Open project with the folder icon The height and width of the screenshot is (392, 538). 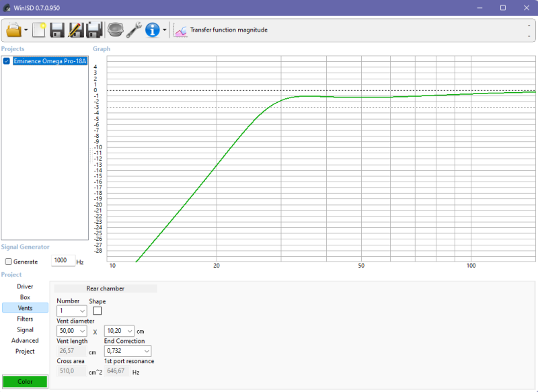pyautogui.click(x=13, y=30)
